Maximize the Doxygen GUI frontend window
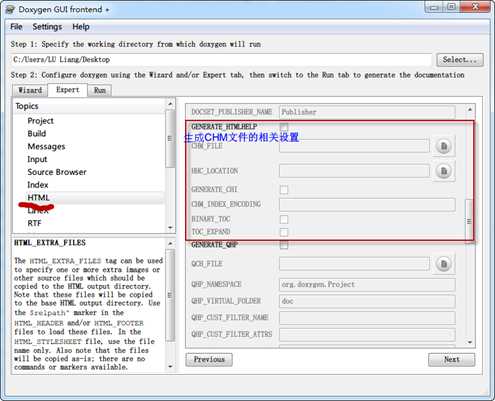The height and width of the screenshot is (401, 495). tap(451, 7)
